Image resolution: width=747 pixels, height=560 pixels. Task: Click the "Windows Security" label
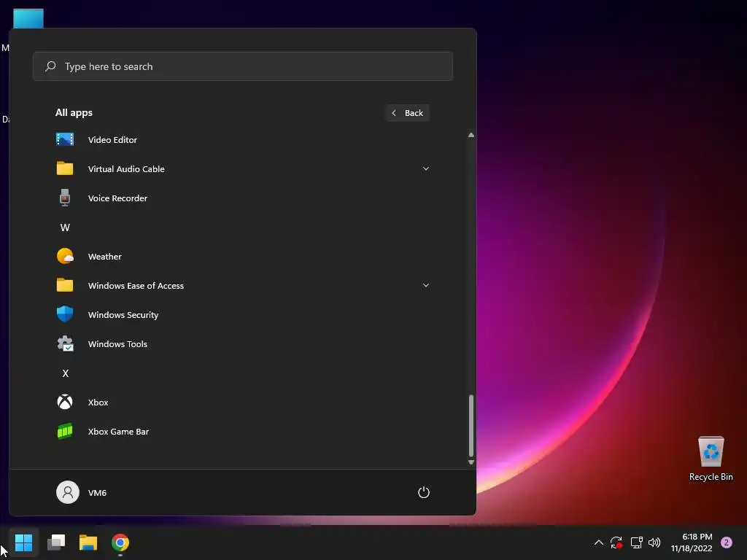coord(123,315)
